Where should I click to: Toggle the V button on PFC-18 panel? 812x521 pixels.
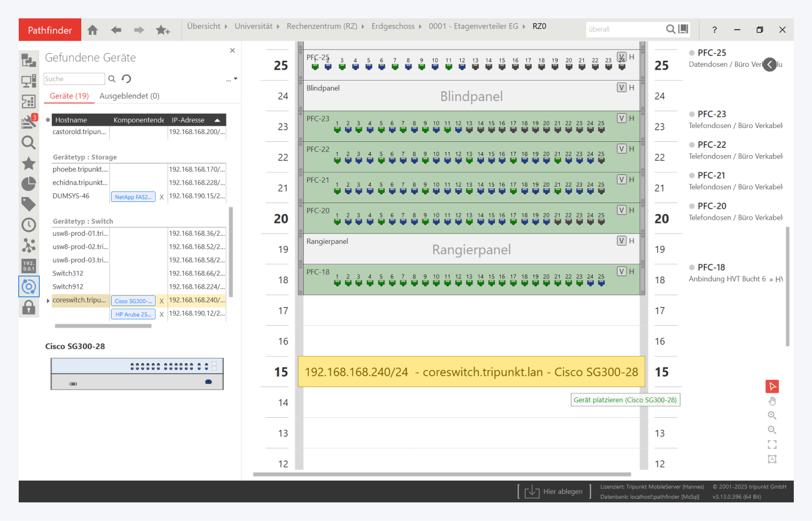pyautogui.click(x=622, y=272)
